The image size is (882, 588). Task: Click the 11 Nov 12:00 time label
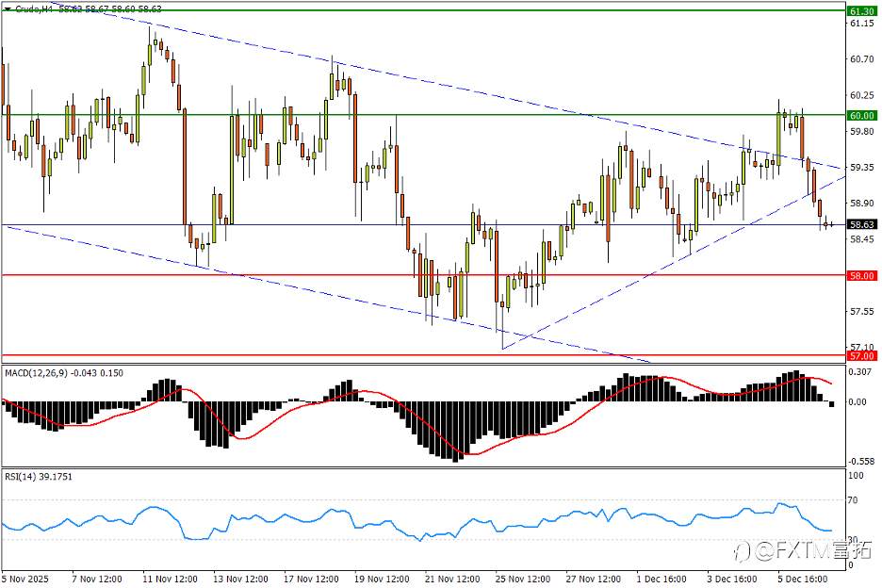pyautogui.click(x=170, y=579)
